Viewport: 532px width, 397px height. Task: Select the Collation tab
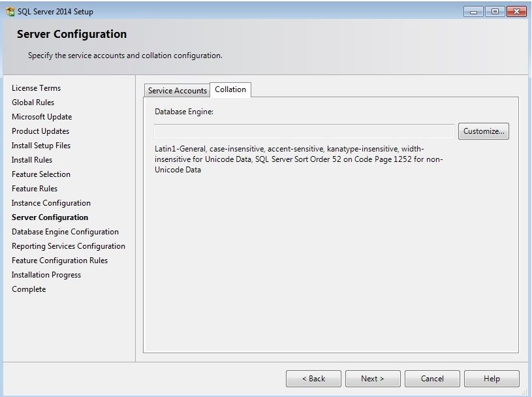point(230,89)
